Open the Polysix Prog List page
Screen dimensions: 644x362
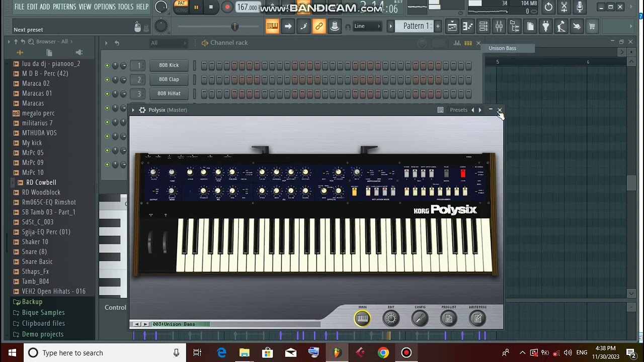(449, 318)
